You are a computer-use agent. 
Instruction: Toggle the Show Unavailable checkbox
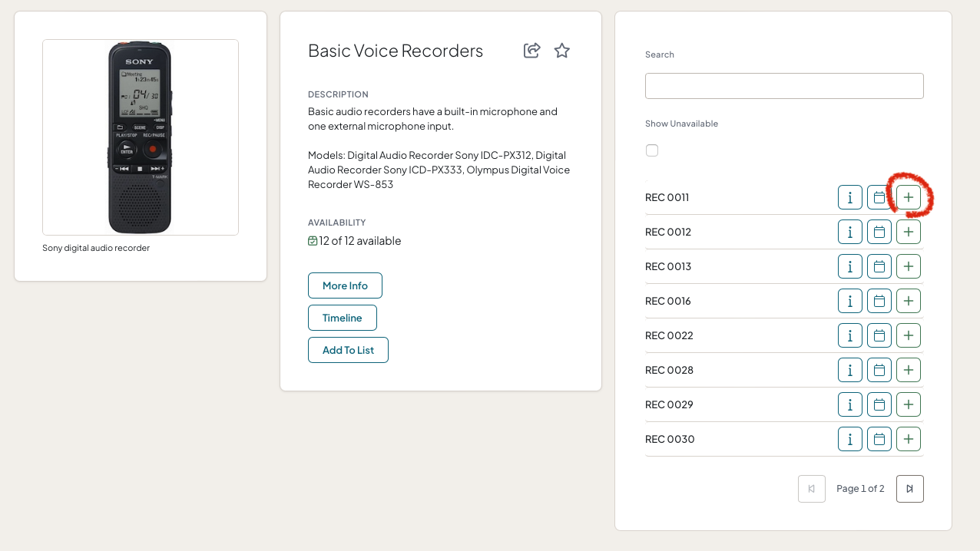[x=652, y=150]
